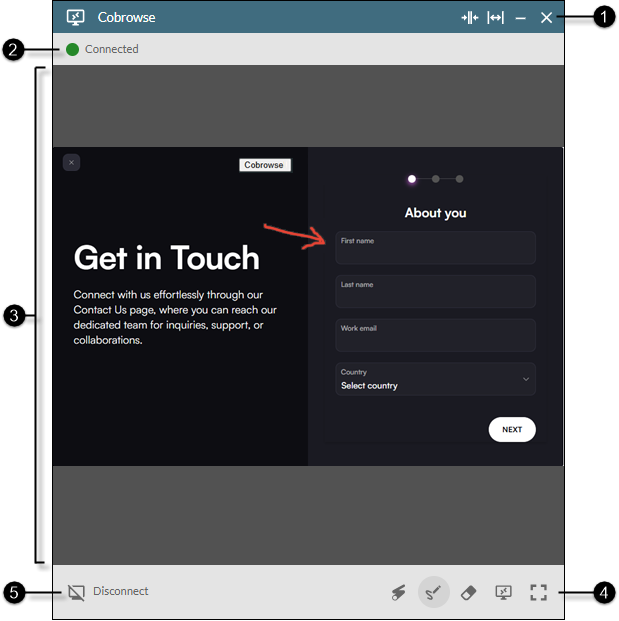The height and width of the screenshot is (621, 619).
Task: Select the eraser tool
Action: (x=468, y=592)
